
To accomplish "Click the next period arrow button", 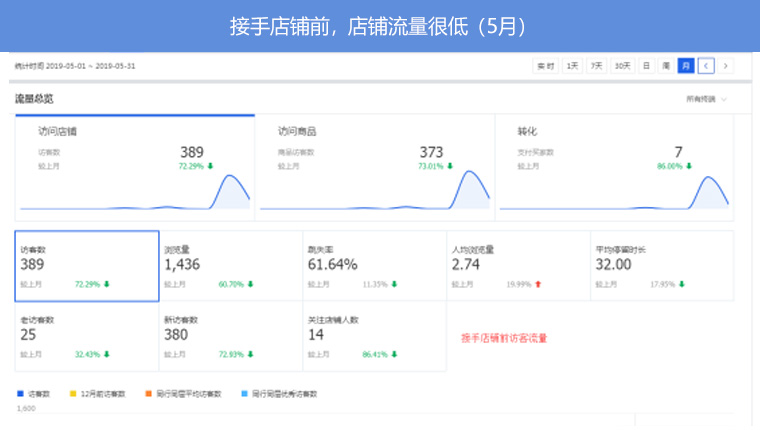I will click(725, 66).
